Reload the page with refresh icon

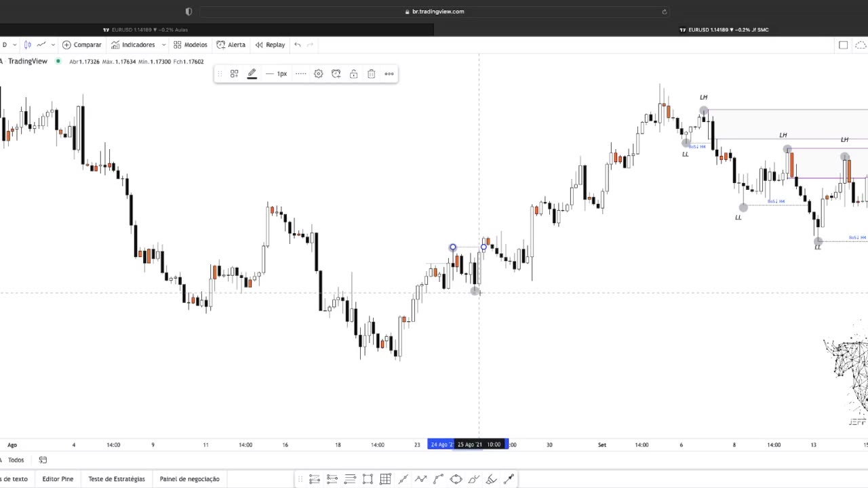tap(664, 12)
